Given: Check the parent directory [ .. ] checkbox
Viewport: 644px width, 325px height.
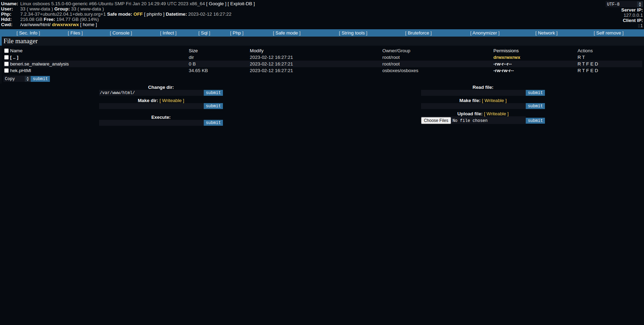Looking at the screenshot, I should 6,57.
